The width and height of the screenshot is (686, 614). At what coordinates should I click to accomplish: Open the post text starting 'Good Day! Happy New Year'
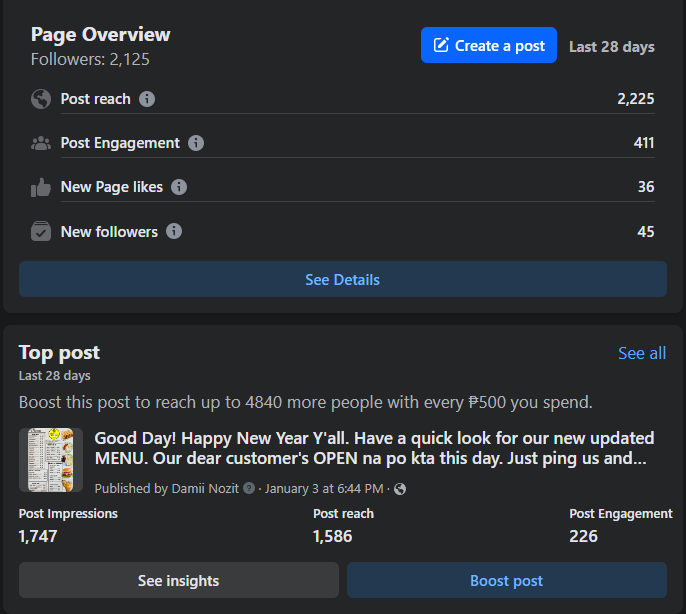(x=374, y=448)
